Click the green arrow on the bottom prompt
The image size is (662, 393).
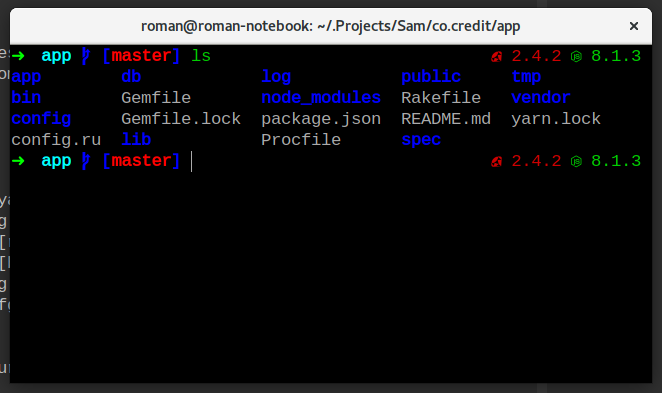18,161
